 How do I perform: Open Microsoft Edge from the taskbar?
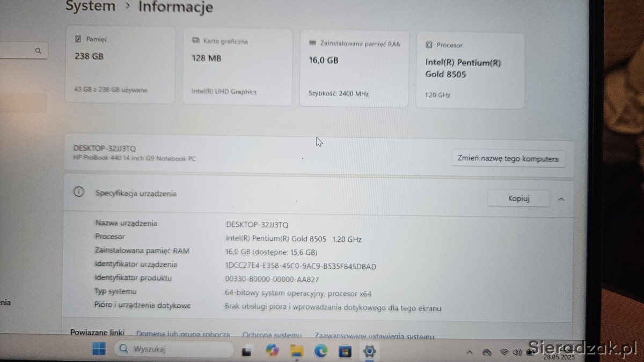click(x=321, y=351)
